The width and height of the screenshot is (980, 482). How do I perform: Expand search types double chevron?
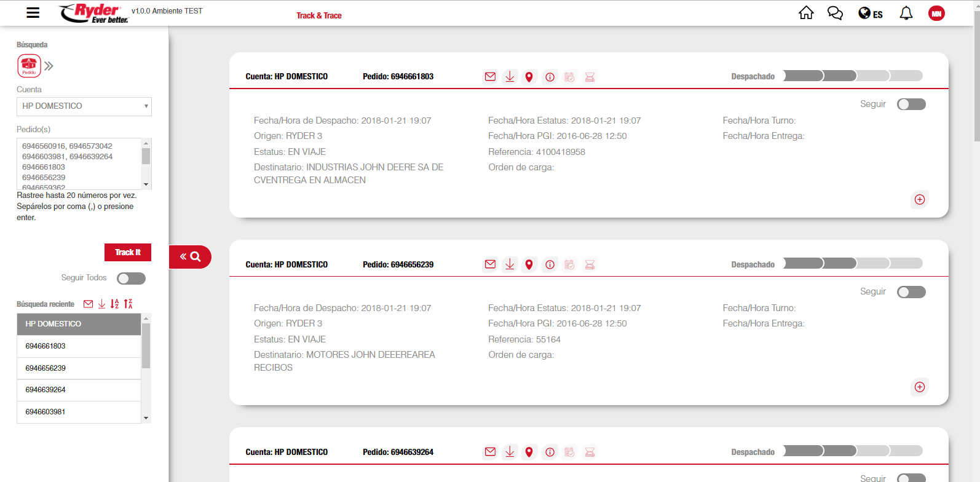click(49, 66)
